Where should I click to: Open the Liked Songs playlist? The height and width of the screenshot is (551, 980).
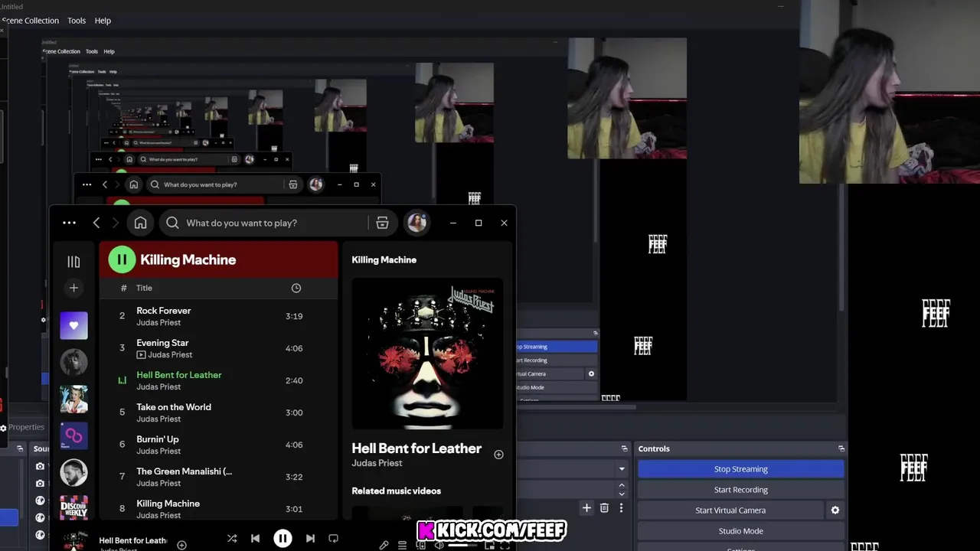[73, 325]
